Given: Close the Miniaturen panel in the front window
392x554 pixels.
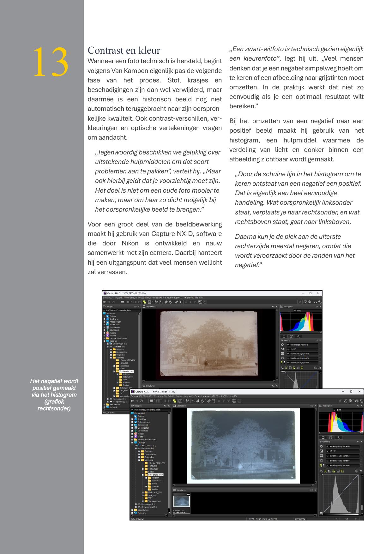Looking at the screenshot, I should 315,490.
